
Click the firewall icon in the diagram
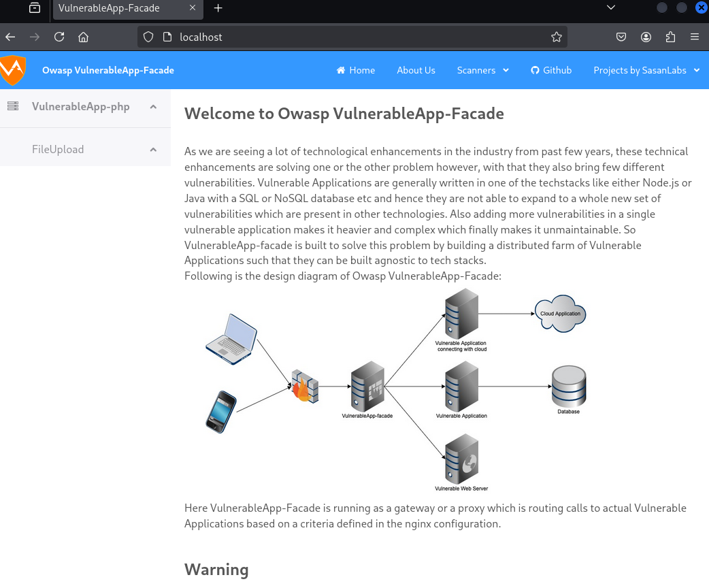coord(305,387)
